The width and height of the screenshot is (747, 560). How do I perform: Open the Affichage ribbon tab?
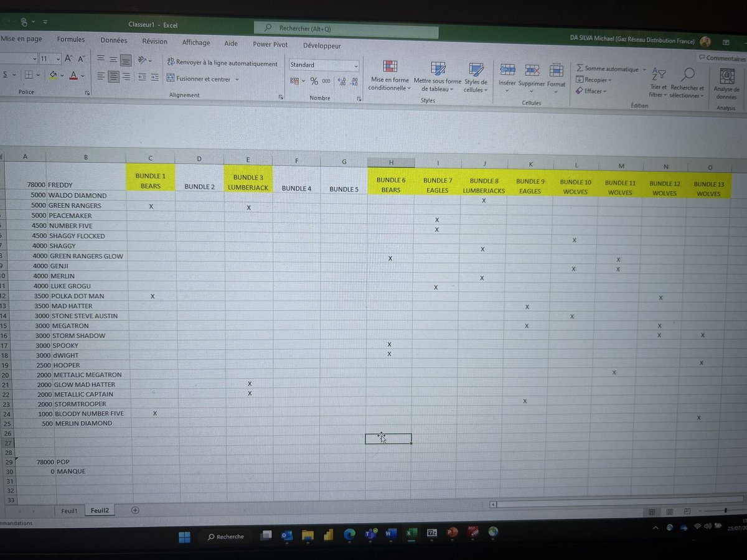click(196, 42)
